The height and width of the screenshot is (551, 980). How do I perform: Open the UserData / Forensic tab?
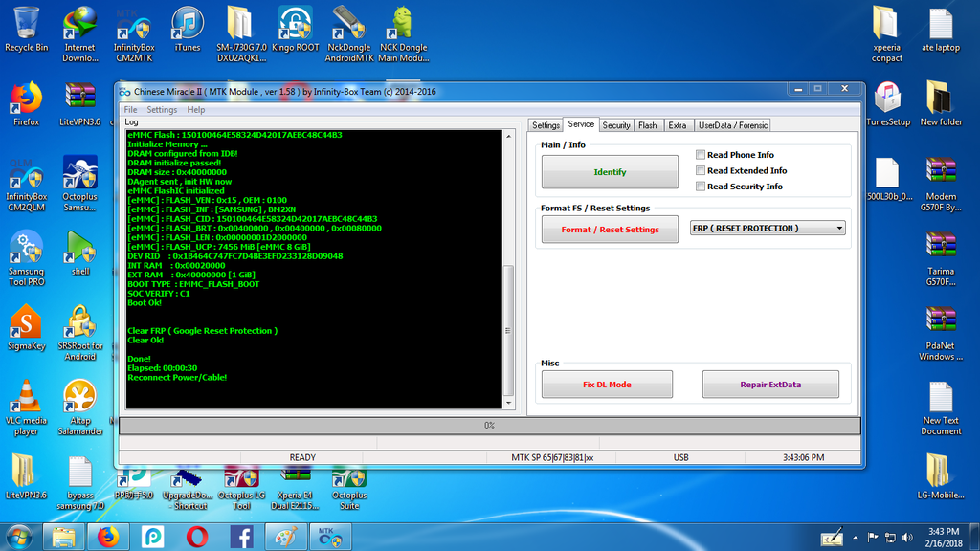click(x=732, y=125)
